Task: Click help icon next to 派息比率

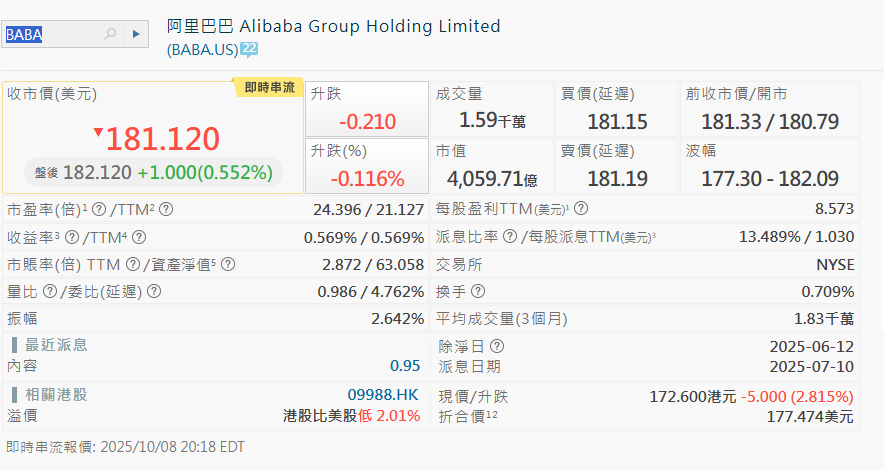Action: (510, 237)
